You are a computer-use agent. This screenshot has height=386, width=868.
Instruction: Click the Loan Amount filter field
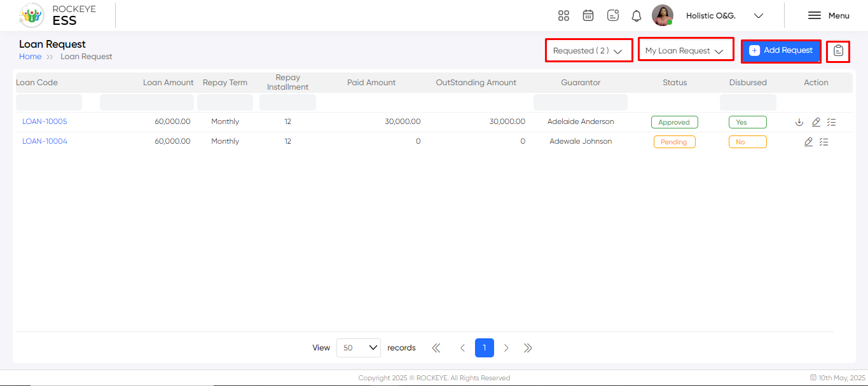147,102
